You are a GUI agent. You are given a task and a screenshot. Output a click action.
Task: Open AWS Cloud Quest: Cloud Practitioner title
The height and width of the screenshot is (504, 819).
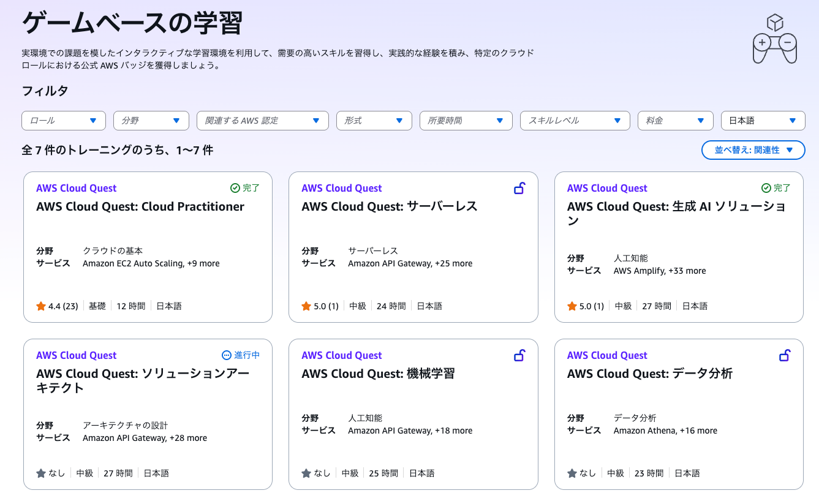140,206
